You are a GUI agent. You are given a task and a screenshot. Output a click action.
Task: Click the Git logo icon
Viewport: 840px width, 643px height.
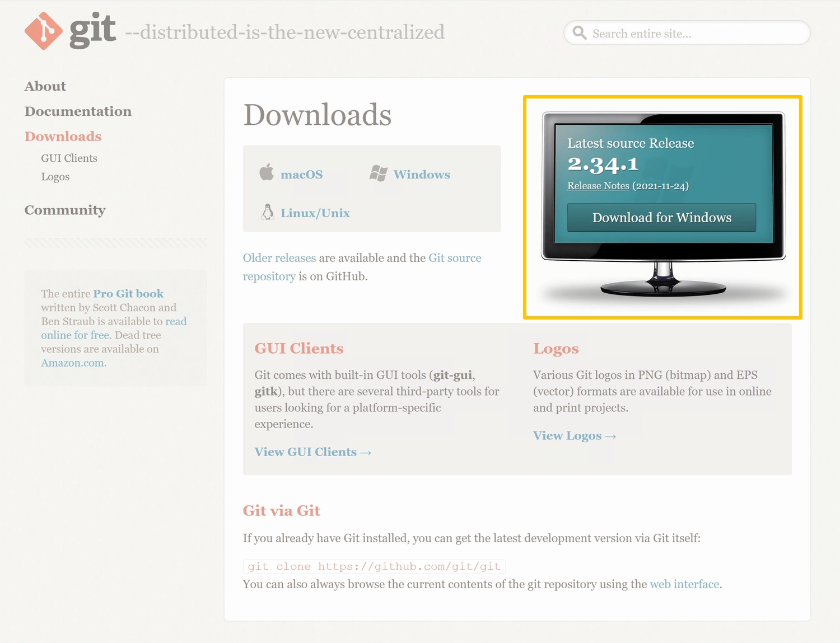(43, 31)
